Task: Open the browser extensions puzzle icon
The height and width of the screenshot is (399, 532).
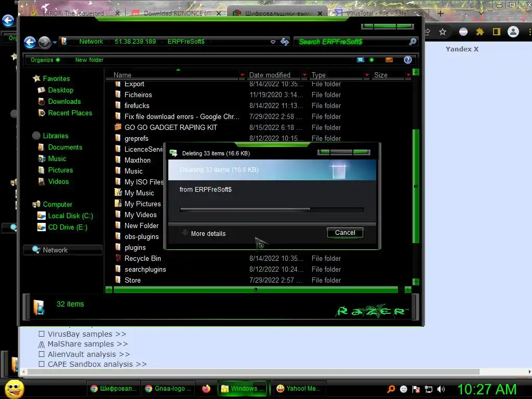Action: click(480, 32)
